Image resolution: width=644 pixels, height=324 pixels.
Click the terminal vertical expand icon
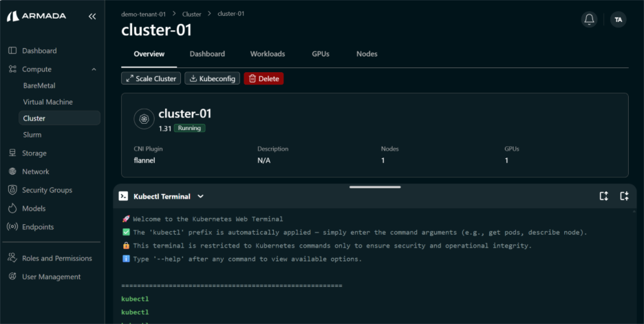603,196
